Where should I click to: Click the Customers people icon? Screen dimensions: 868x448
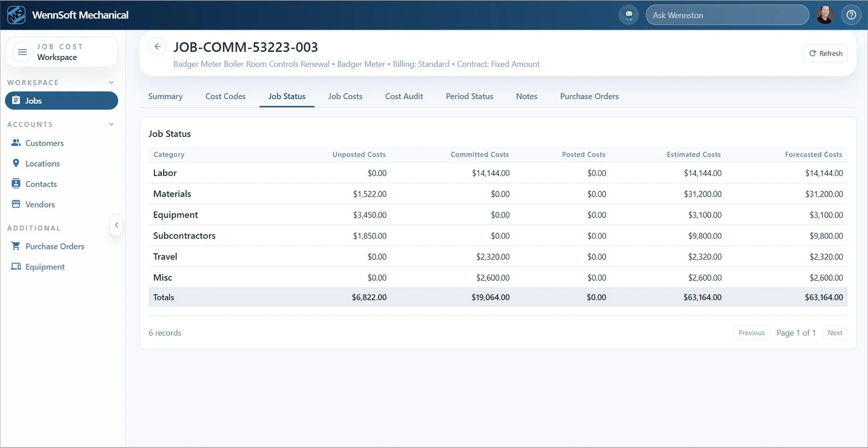(x=16, y=143)
